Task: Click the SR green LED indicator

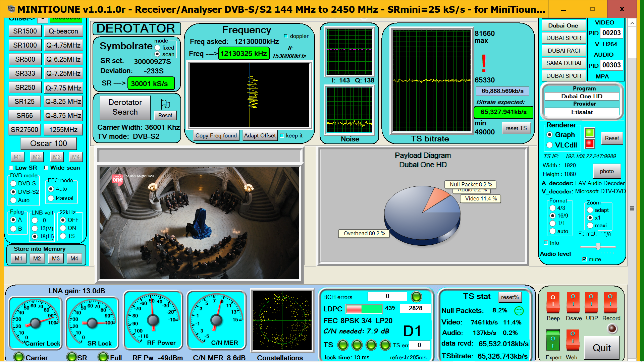Action: tap(71, 357)
